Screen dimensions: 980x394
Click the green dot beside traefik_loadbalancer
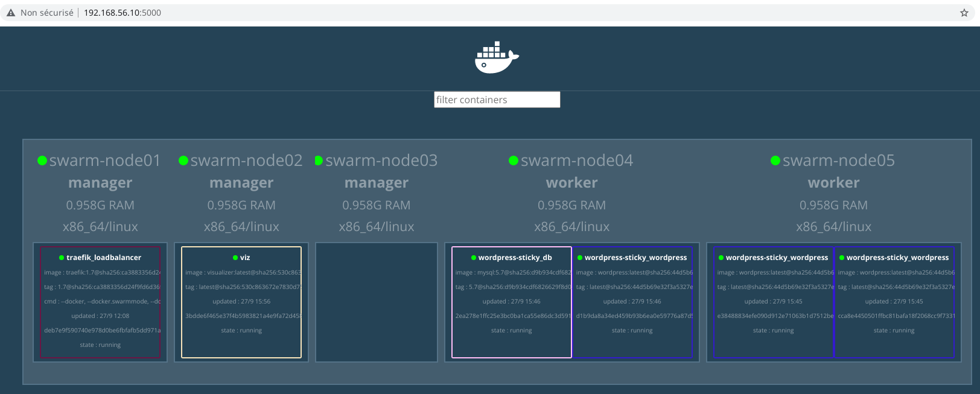pos(62,258)
